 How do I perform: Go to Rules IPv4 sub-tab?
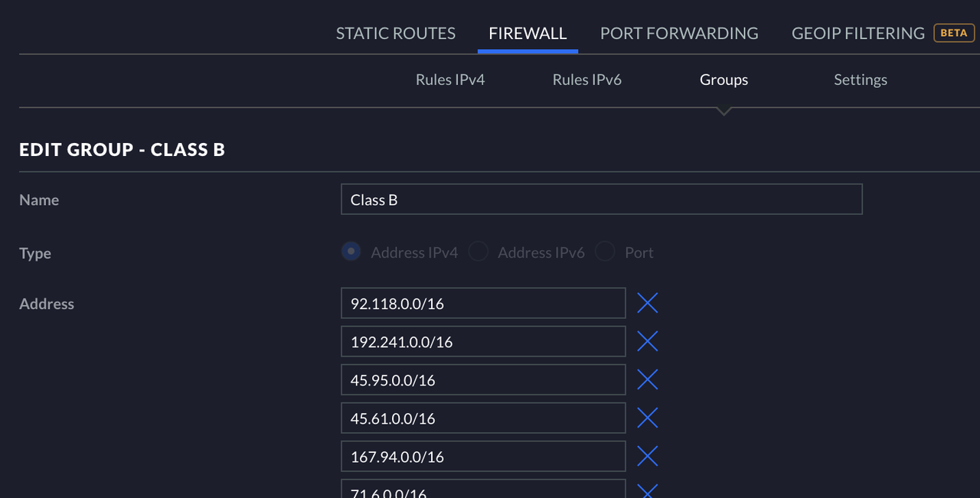click(x=450, y=80)
